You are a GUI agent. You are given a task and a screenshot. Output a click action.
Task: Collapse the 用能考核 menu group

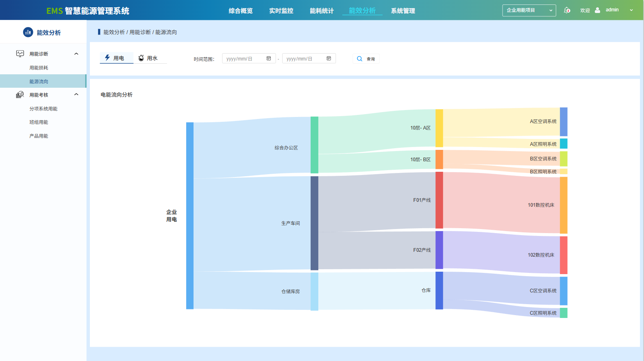76,95
